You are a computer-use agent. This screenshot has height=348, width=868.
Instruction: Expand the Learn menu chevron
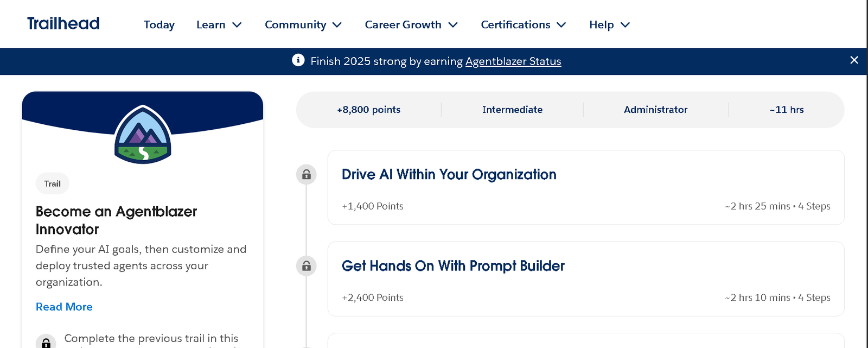[237, 25]
